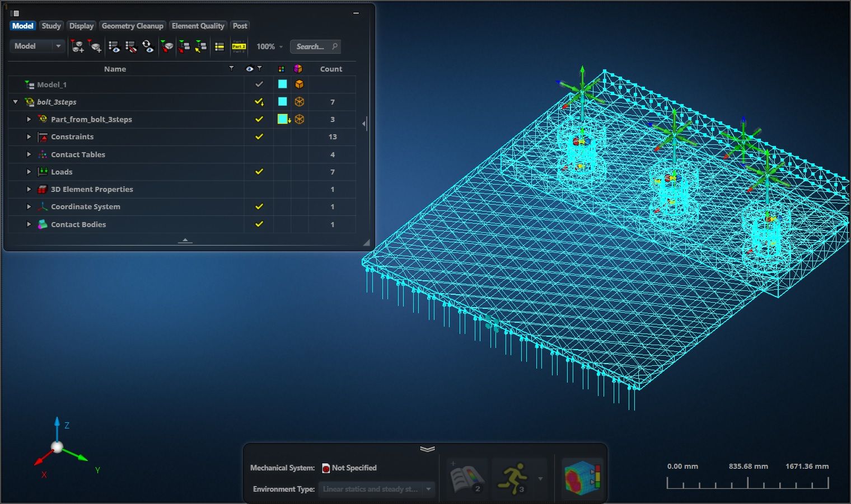Collapse the bolt_3steps tree node
This screenshot has width=851, height=504.
tap(16, 102)
